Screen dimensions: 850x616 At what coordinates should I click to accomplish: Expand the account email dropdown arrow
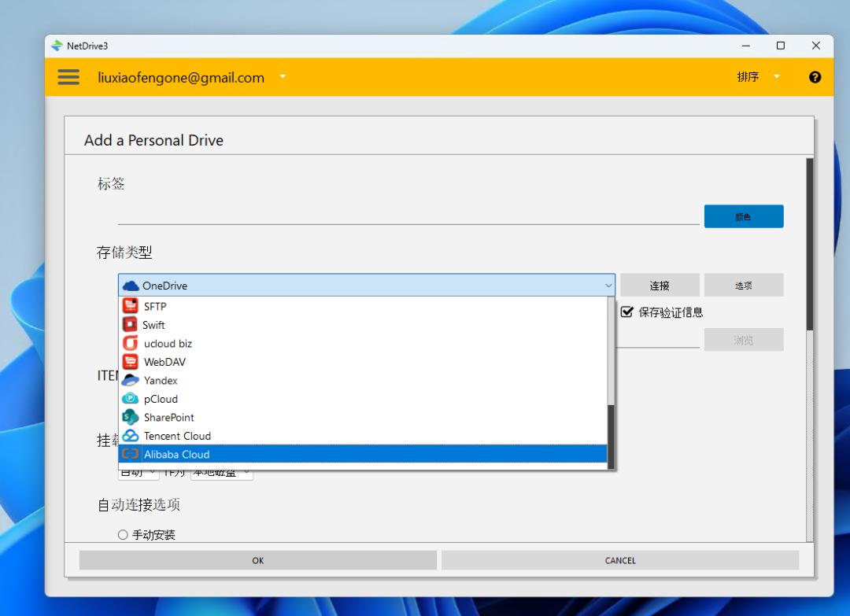tap(283, 76)
